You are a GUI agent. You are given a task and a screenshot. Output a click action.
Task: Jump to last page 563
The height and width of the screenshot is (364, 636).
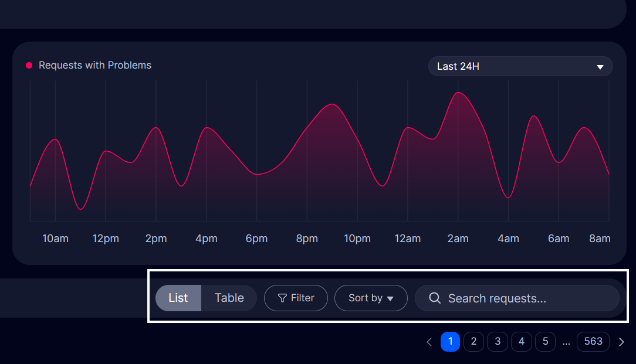(593, 341)
